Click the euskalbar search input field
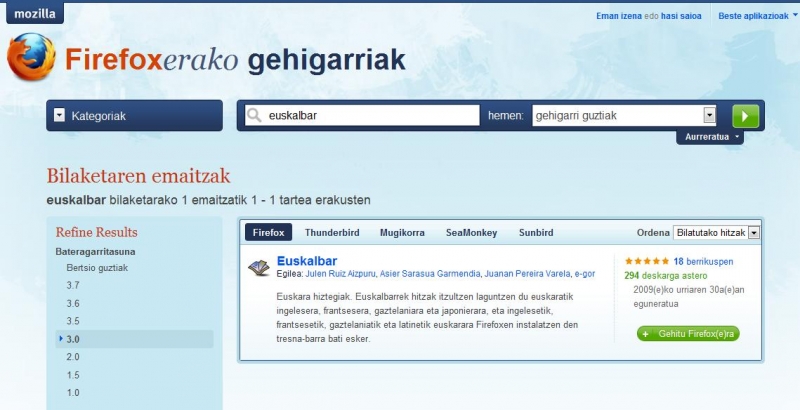Image resolution: width=800 pixels, height=410 pixels. click(x=362, y=116)
